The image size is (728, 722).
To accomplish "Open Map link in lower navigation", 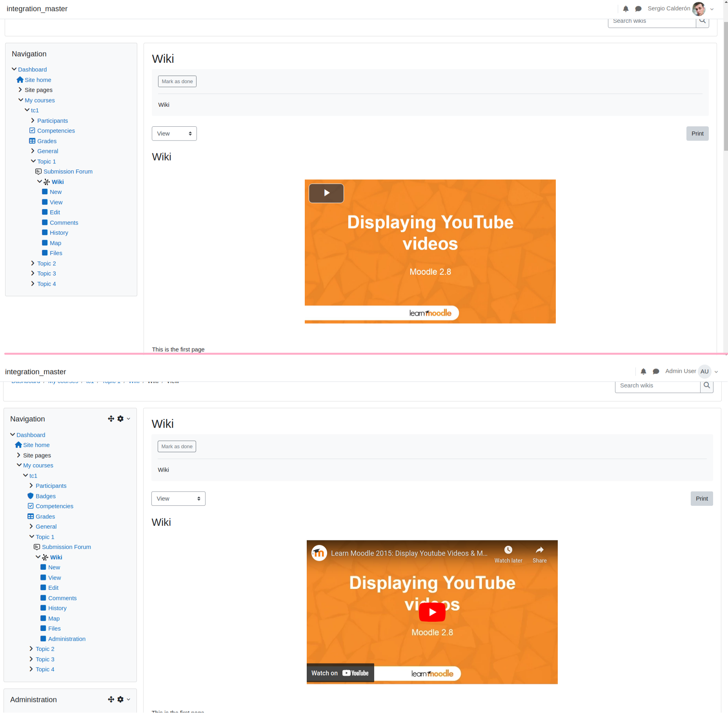I will pos(54,618).
